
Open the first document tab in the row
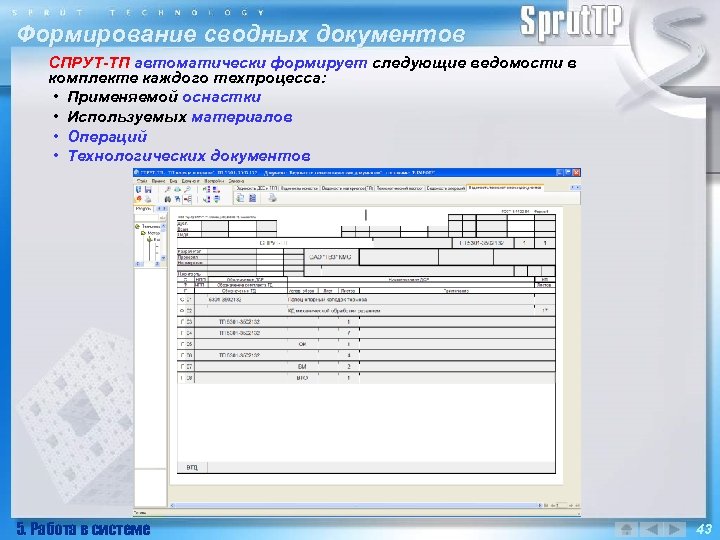(257, 188)
